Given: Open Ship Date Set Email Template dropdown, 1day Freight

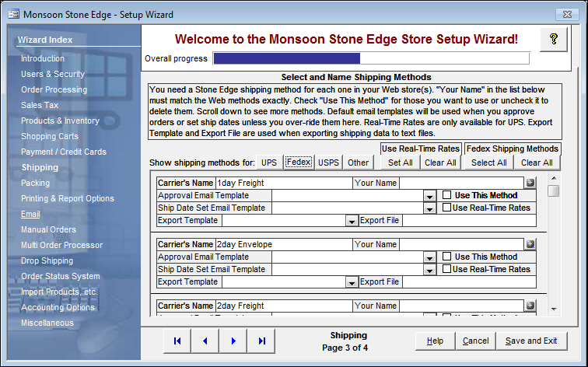Looking at the screenshot, I should pos(429,208).
